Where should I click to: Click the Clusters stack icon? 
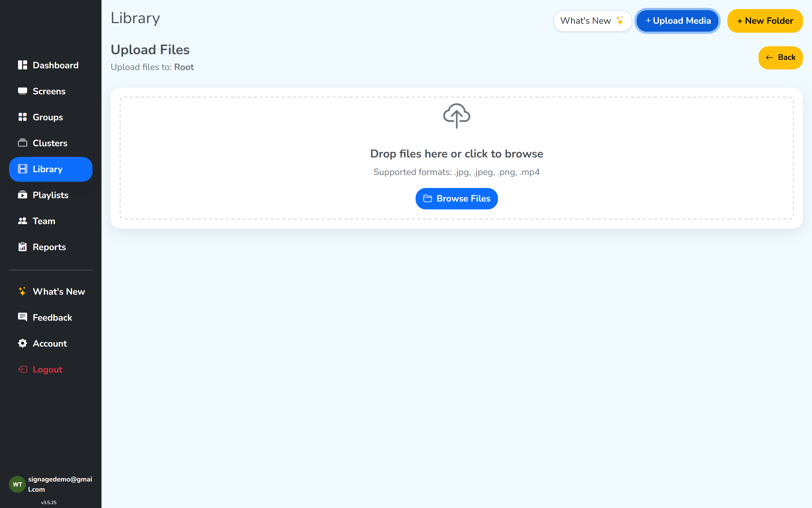[23, 143]
